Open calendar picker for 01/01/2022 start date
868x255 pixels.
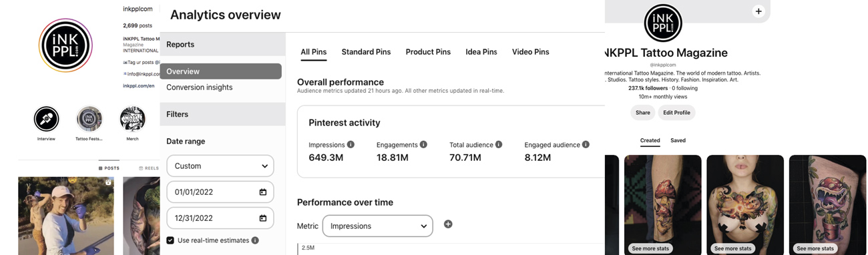[x=263, y=192]
